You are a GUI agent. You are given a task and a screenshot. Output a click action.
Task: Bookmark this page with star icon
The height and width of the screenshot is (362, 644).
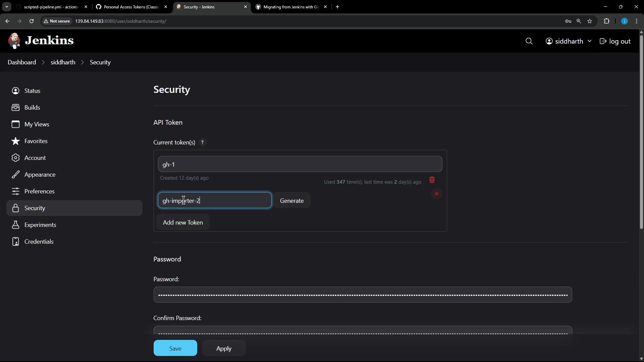pos(590,21)
